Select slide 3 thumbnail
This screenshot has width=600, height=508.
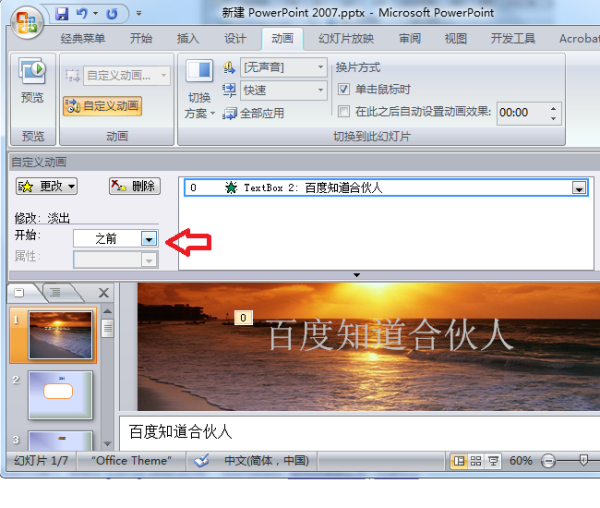pyautogui.click(x=61, y=441)
